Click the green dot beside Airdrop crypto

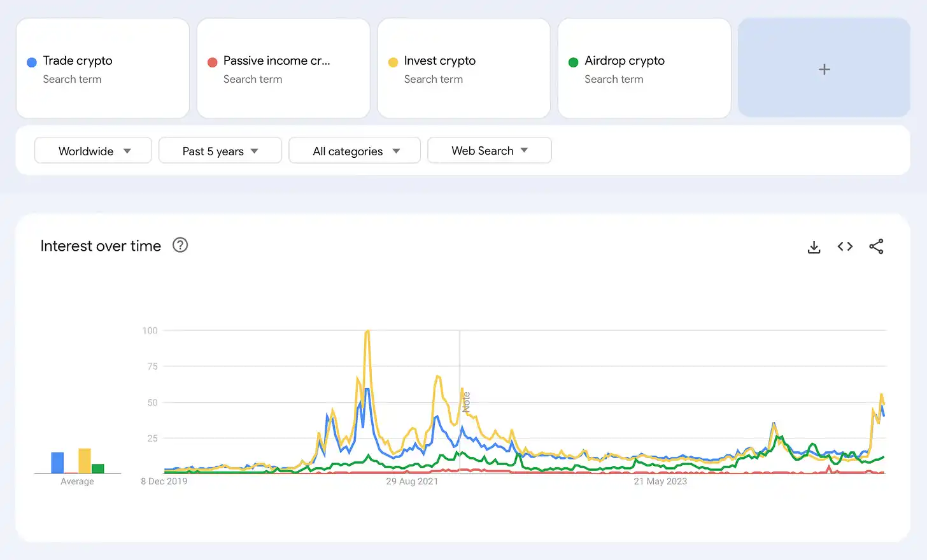[x=573, y=62]
